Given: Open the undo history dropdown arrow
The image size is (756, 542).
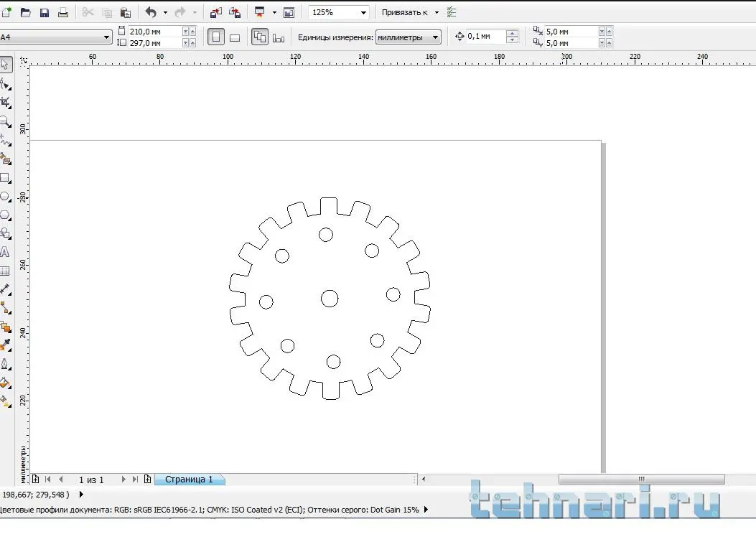Looking at the screenshot, I should (165, 12).
